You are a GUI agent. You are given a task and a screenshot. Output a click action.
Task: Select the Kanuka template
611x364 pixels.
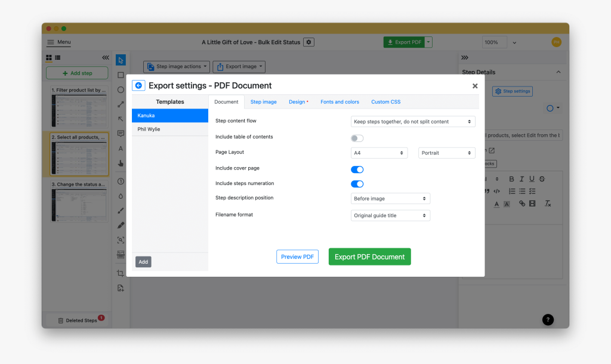pos(170,115)
